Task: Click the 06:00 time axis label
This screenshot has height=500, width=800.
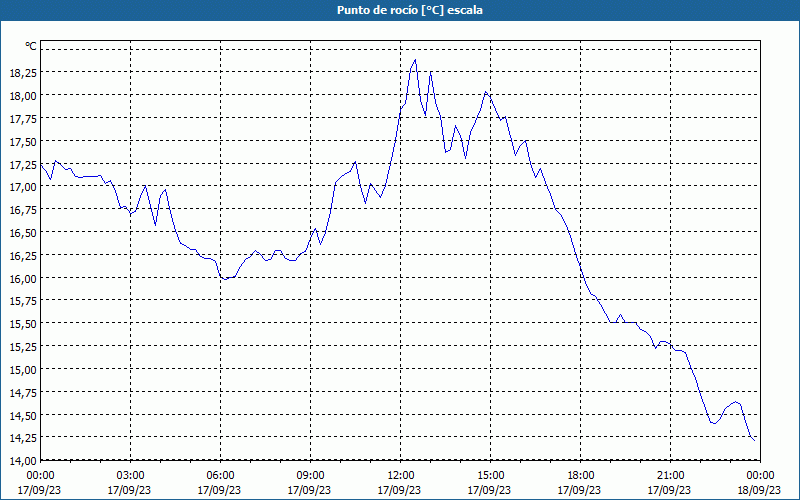Action: click(x=220, y=476)
